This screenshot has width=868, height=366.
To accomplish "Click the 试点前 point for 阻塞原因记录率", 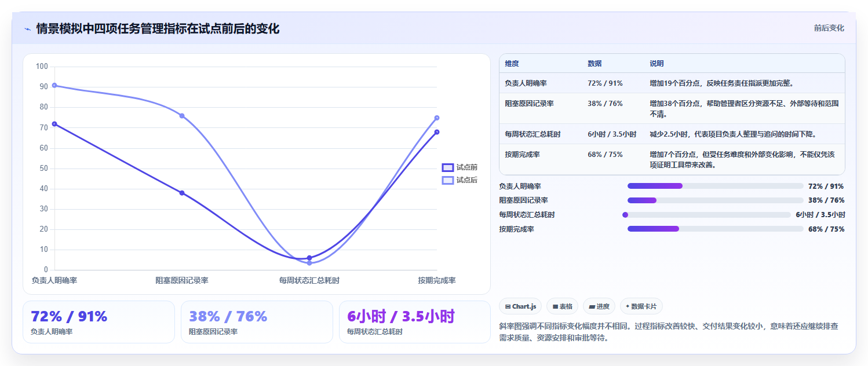I will click(182, 193).
